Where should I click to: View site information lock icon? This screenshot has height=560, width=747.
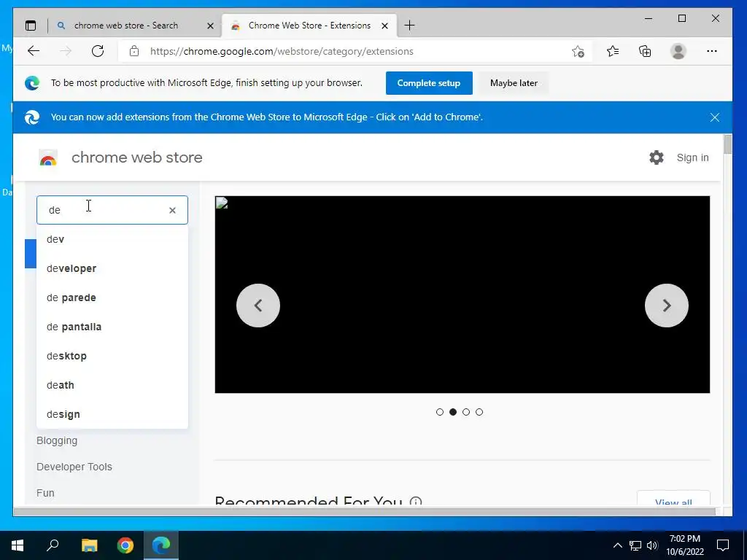click(x=134, y=51)
